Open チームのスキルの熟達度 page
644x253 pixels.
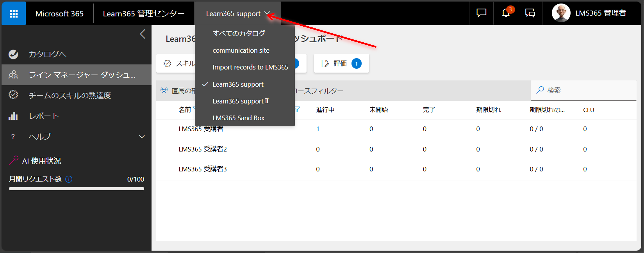click(77, 95)
